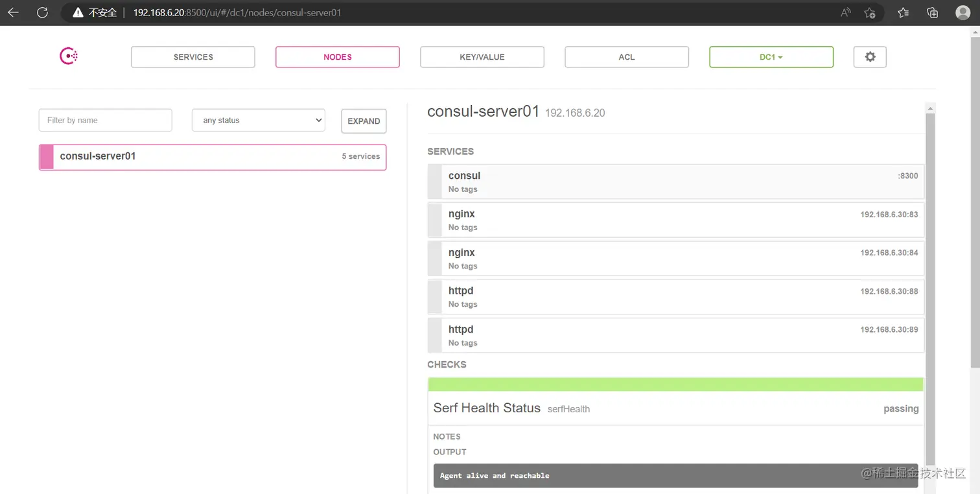Viewport: 980px width, 494px height.
Task: Click the OUTPUT label
Action: click(x=450, y=452)
